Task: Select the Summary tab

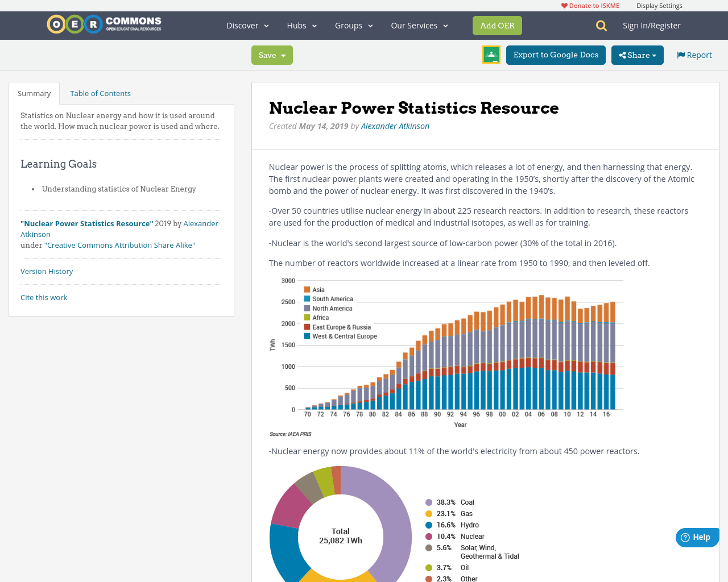Action: [x=34, y=92]
